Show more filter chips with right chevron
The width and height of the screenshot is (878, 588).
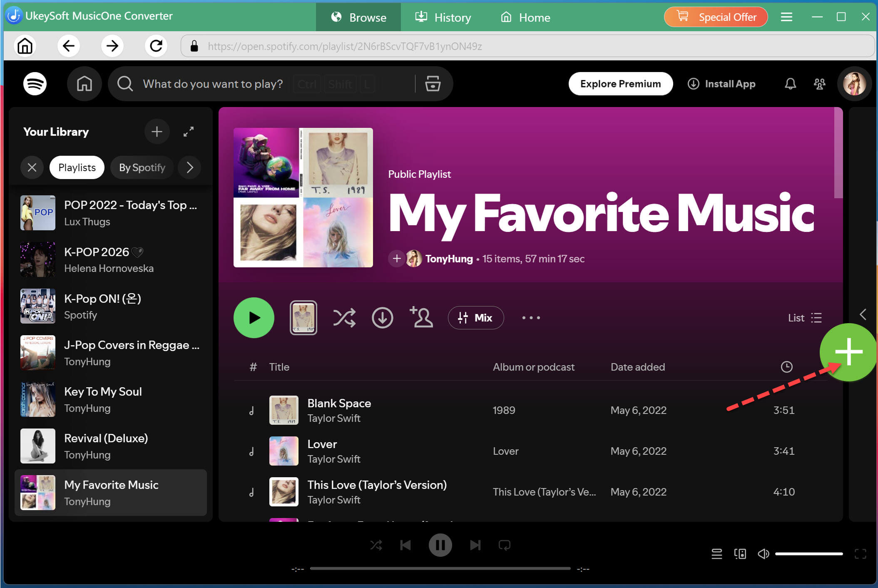click(190, 167)
